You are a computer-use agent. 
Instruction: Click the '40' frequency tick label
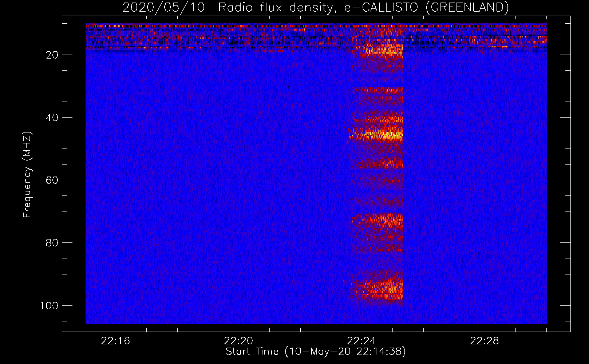pyautogui.click(x=52, y=118)
